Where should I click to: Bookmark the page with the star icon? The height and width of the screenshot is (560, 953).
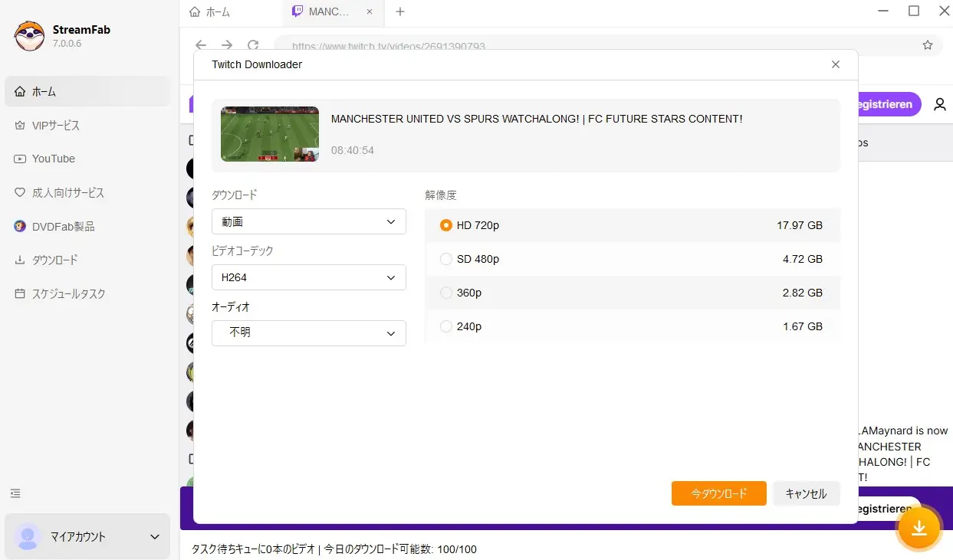click(928, 45)
